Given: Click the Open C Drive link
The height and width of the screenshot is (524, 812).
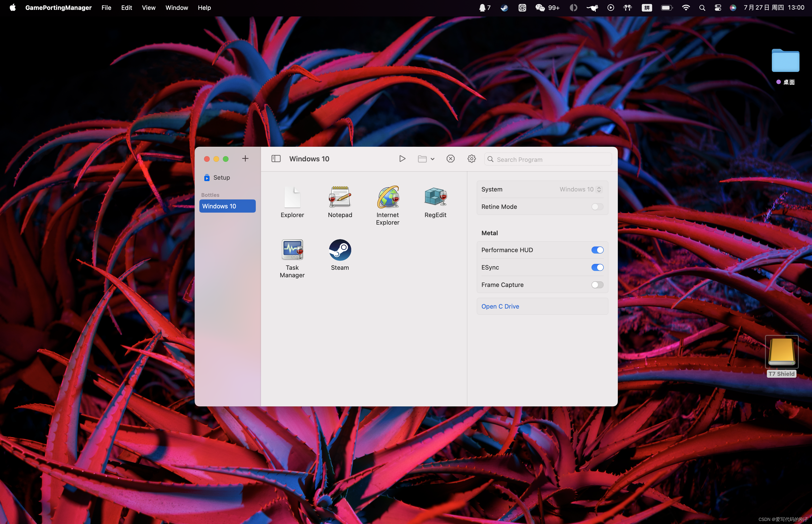Looking at the screenshot, I should tap(500, 306).
